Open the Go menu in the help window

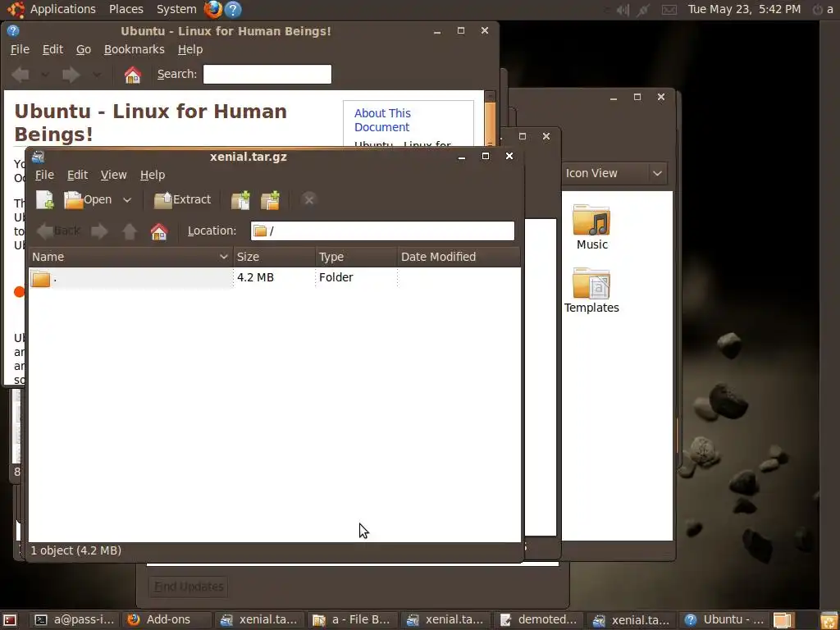tap(84, 49)
